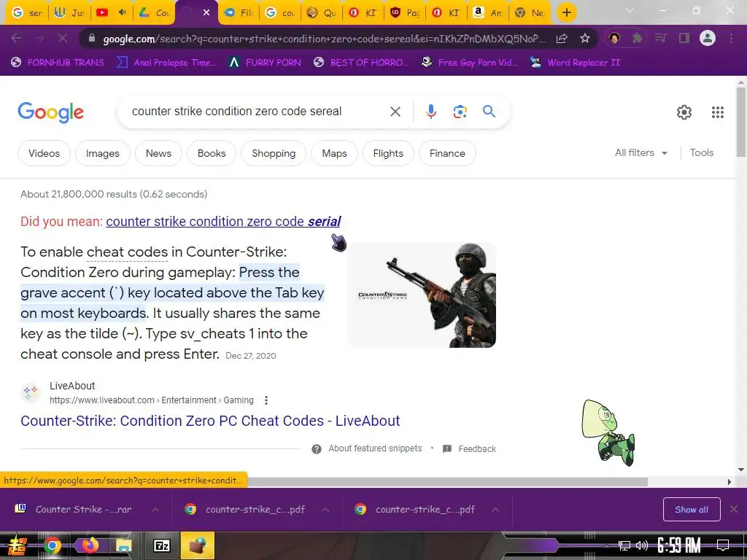Filter results by Flights

coord(388,153)
